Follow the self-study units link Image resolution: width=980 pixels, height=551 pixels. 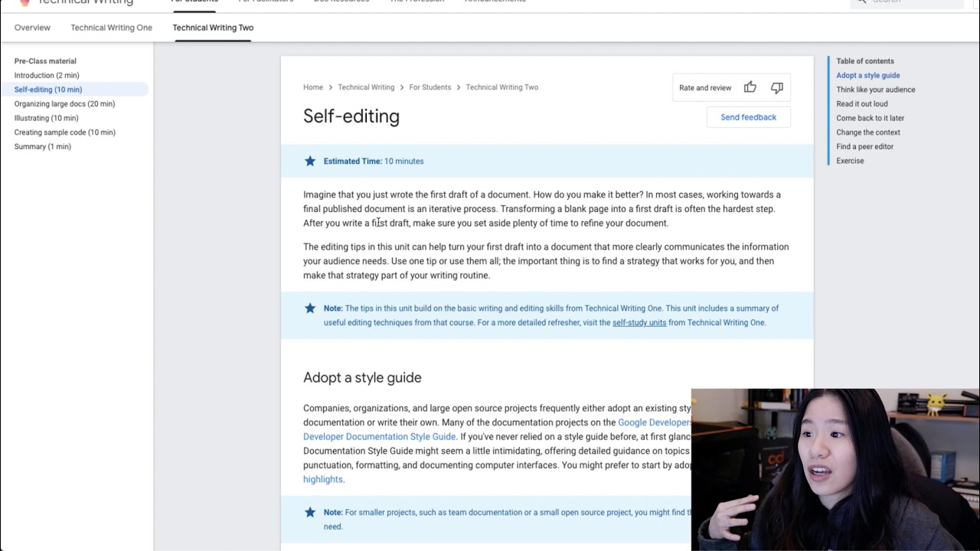point(639,322)
